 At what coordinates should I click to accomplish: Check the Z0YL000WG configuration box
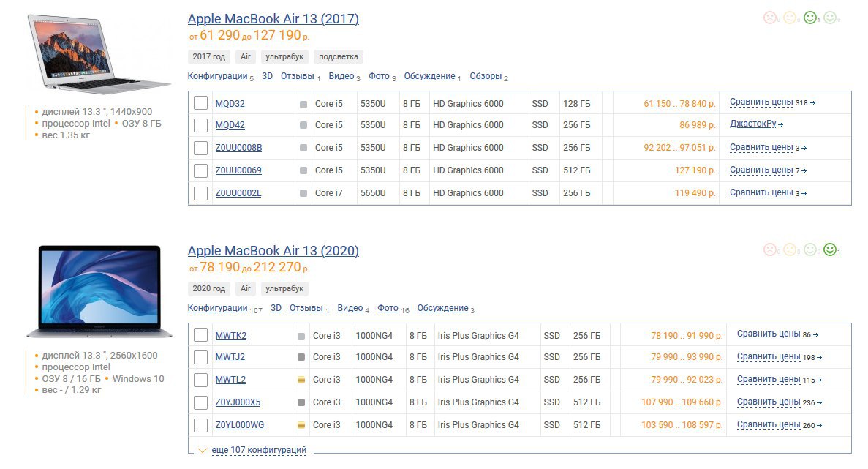[200, 425]
